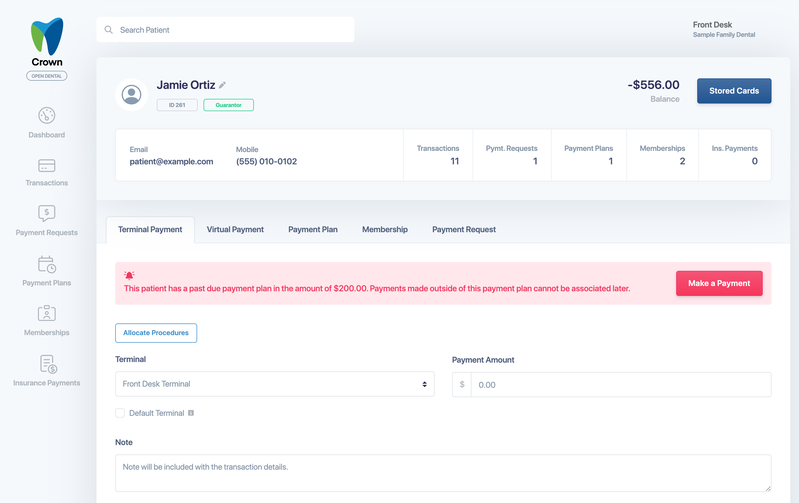The height and width of the screenshot is (503, 799).
Task: Click the past due payment plan warning text
Action: pos(377,288)
